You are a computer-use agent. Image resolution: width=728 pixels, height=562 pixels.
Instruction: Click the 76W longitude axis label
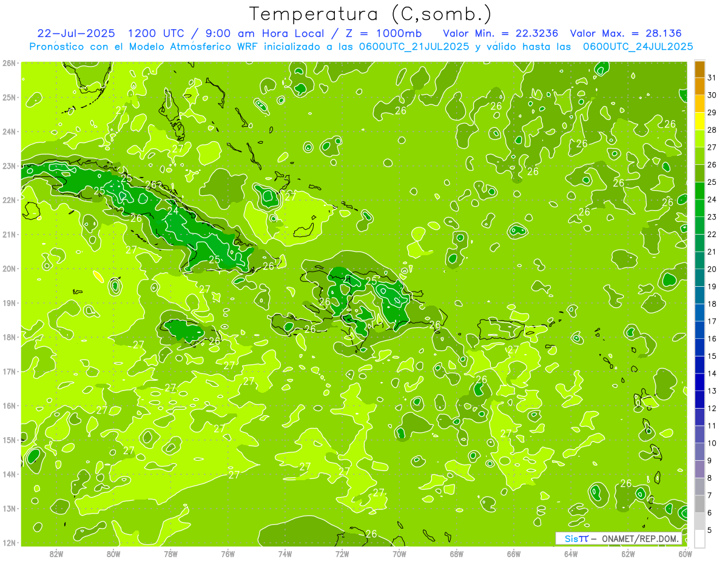coord(228,554)
